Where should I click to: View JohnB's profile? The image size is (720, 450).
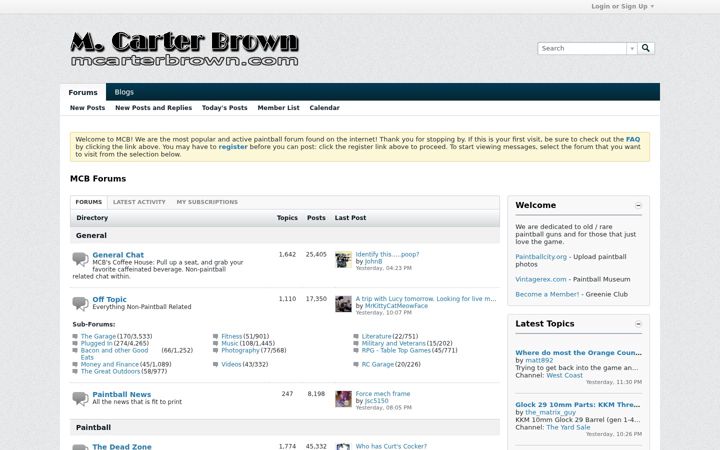pyautogui.click(x=373, y=262)
